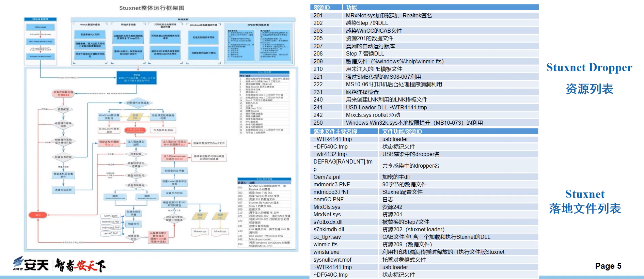This screenshot has width=644, height=279.
Task: Select the 资源202 (stuxnet loader) cell
Action: click(x=458, y=229)
